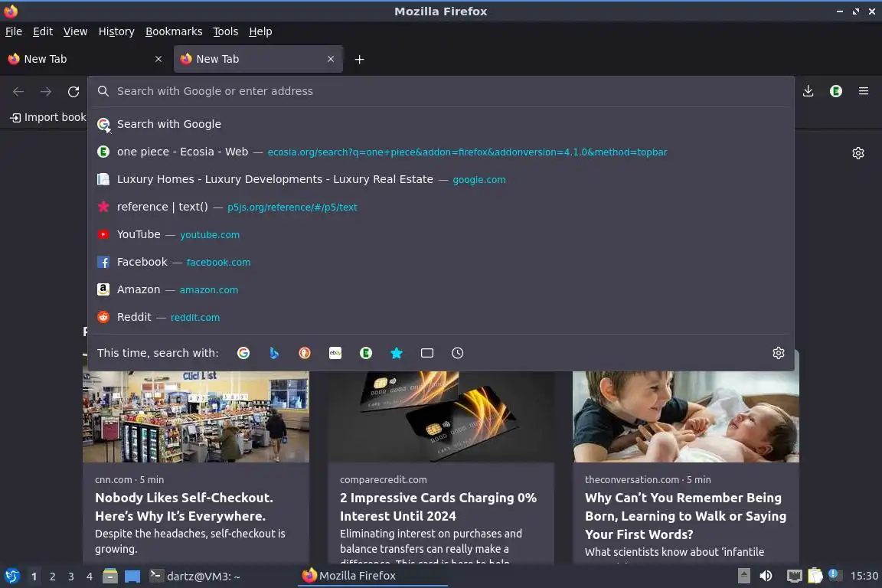Click the blue desktop taskbar icon
The width and height of the screenshot is (882, 588).
(x=132, y=577)
